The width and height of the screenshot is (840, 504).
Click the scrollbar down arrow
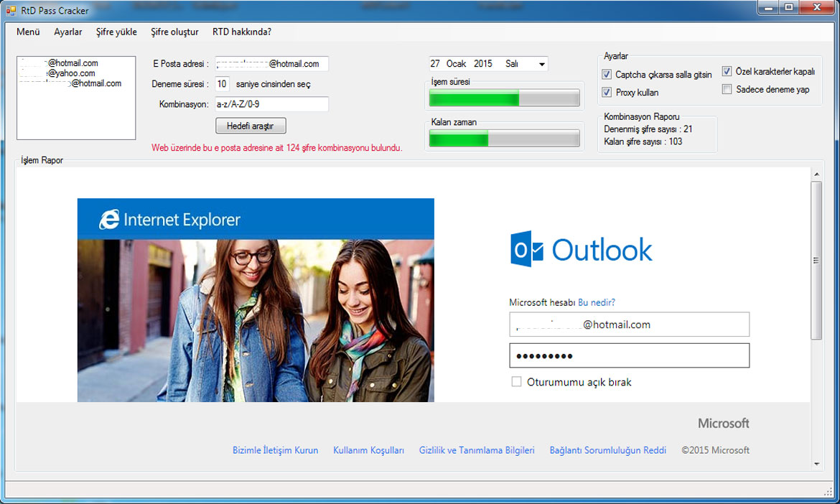pyautogui.click(x=816, y=464)
